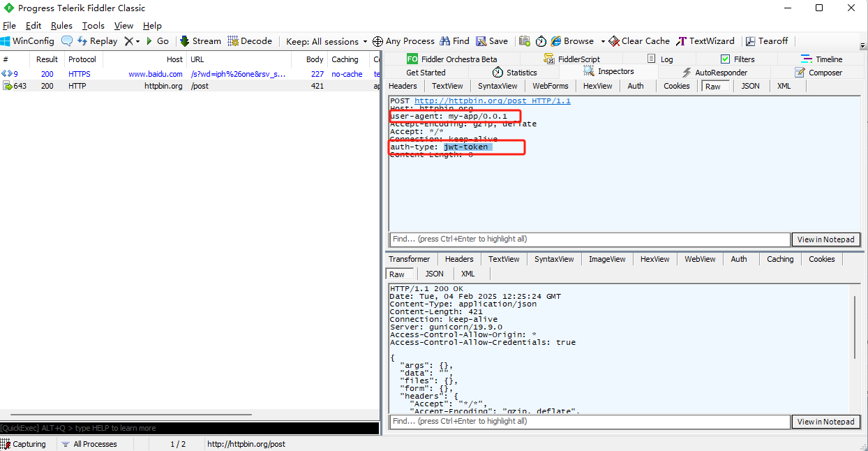Viewport: 868px width, 451px height.
Task: Click the timer stopwatch icon
Action: [541, 41]
